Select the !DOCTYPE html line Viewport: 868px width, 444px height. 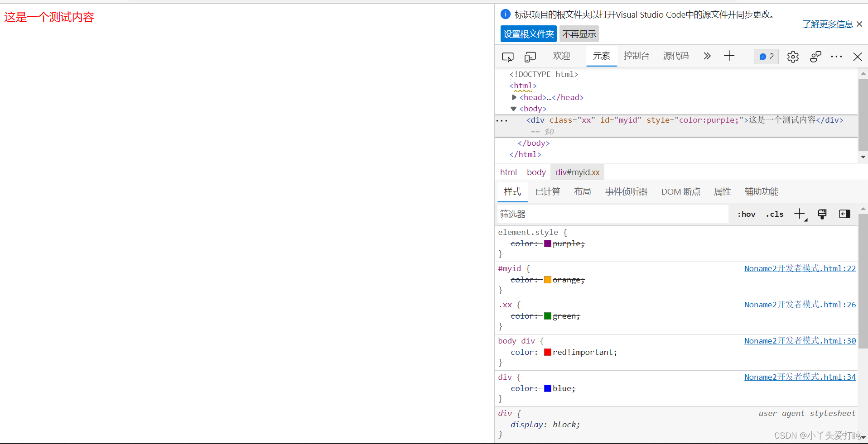(x=544, y=74)
